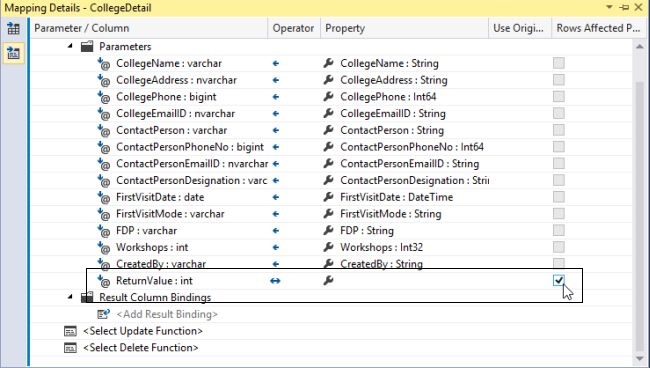Select ContactPersonEmailID : nvarchar parameter
This screenshot has width=650, height=368.
click(192, 164)
